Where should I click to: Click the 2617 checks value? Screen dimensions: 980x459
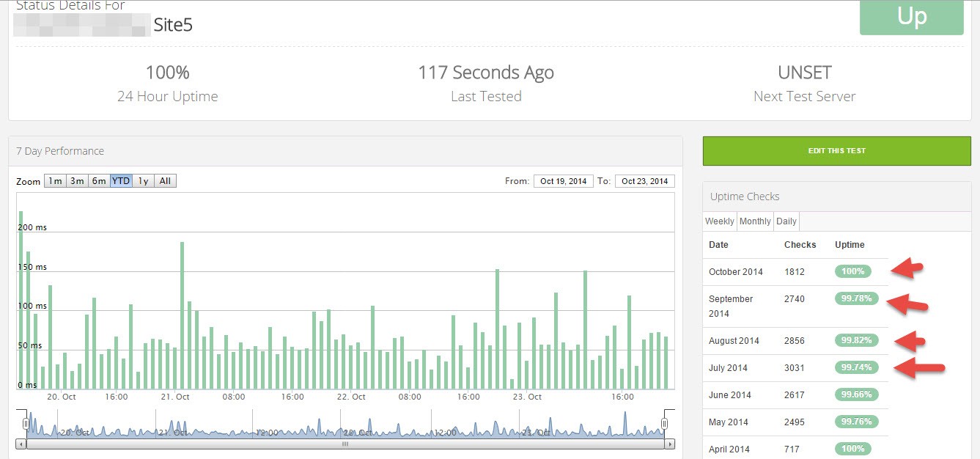(x=795, y=395)
